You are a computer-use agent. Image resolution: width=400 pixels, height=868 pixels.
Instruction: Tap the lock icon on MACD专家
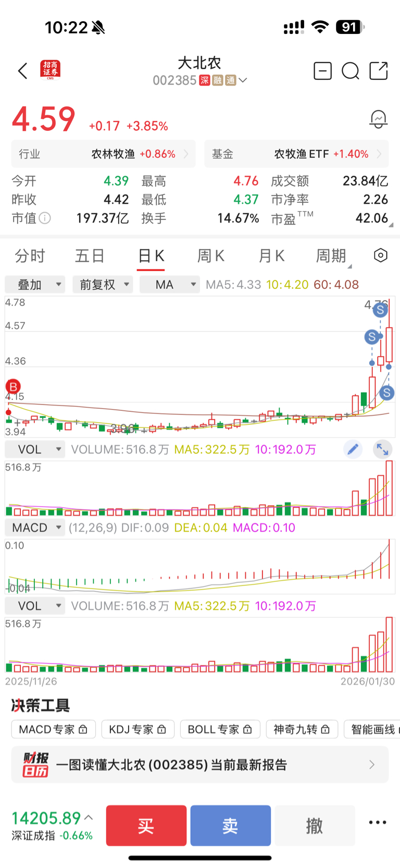(83, 729)
